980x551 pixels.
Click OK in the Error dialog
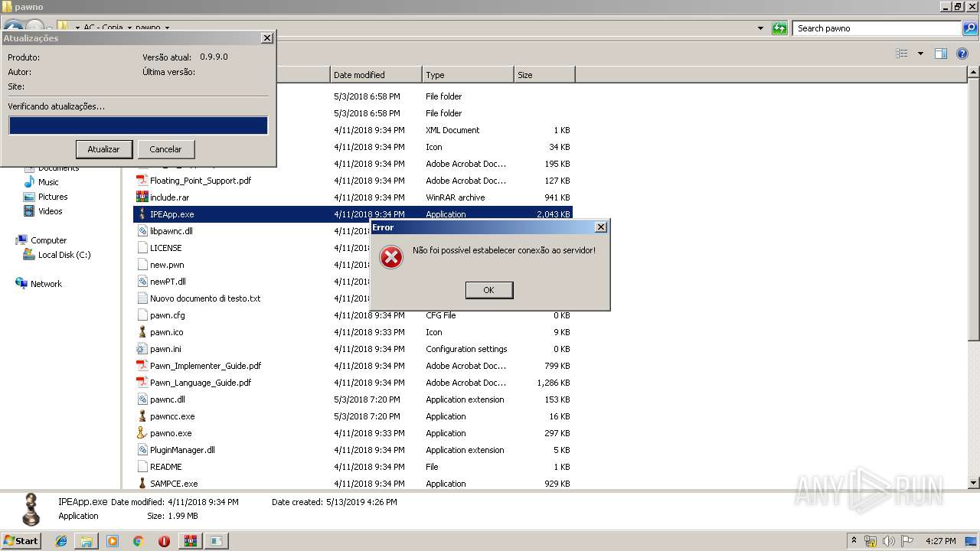pyautogui.click(x=489, y=290)
